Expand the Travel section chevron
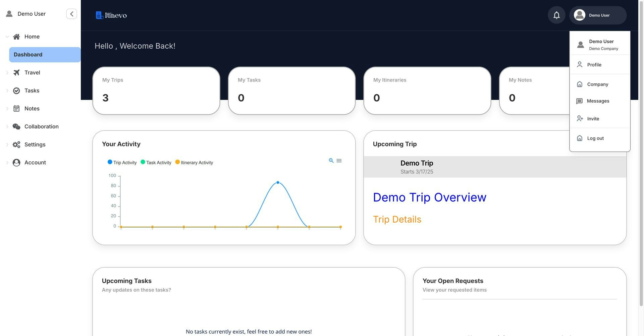The width and height of the screenshot is (644, 336). (7, 72)
